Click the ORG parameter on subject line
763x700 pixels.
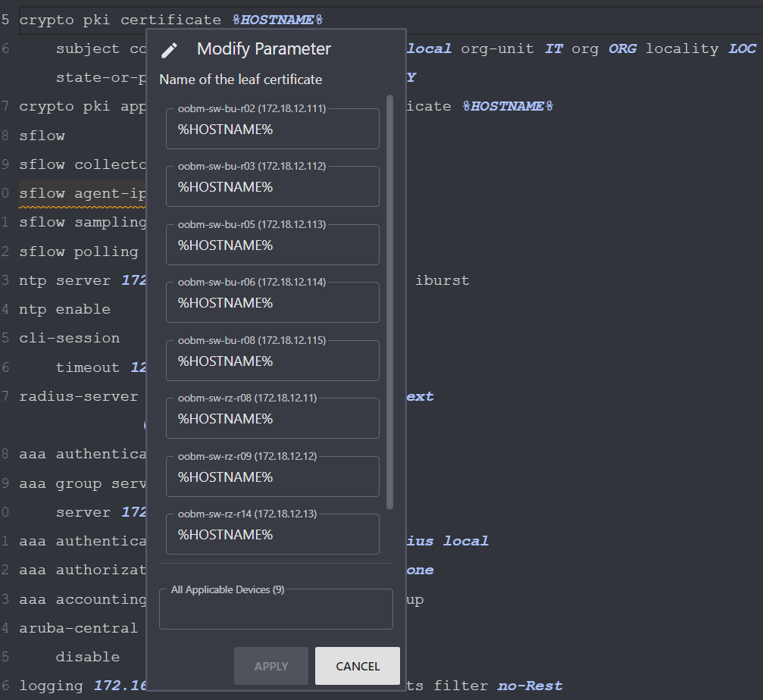point(622,48)
